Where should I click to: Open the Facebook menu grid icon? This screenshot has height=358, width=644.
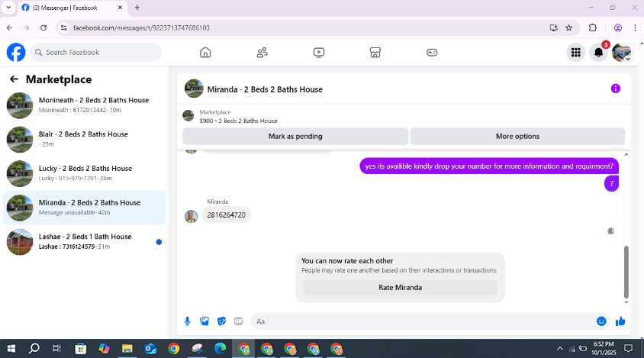[576, 53]
